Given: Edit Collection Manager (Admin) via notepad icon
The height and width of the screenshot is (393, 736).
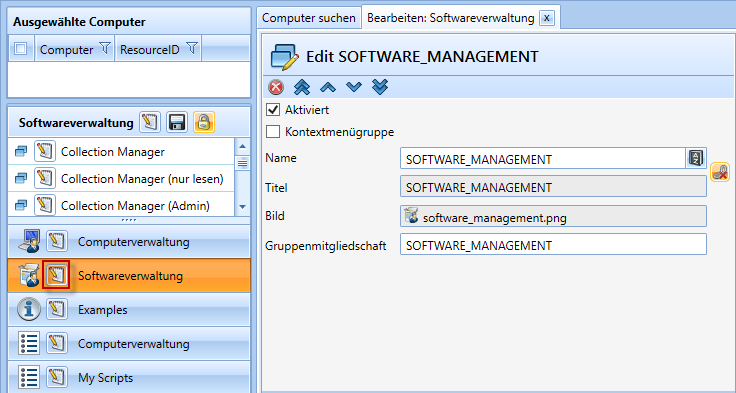Looking at the screenshot, I should coord(45,205).
